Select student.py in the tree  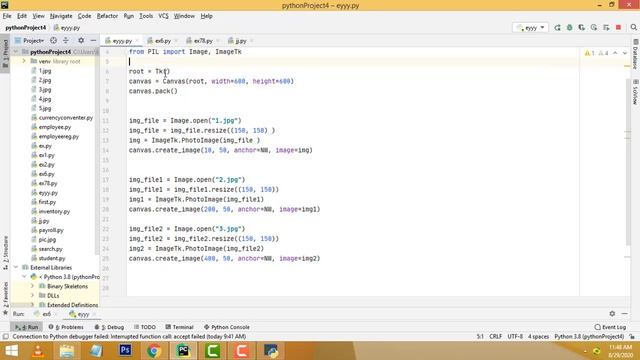click(52, 258)
